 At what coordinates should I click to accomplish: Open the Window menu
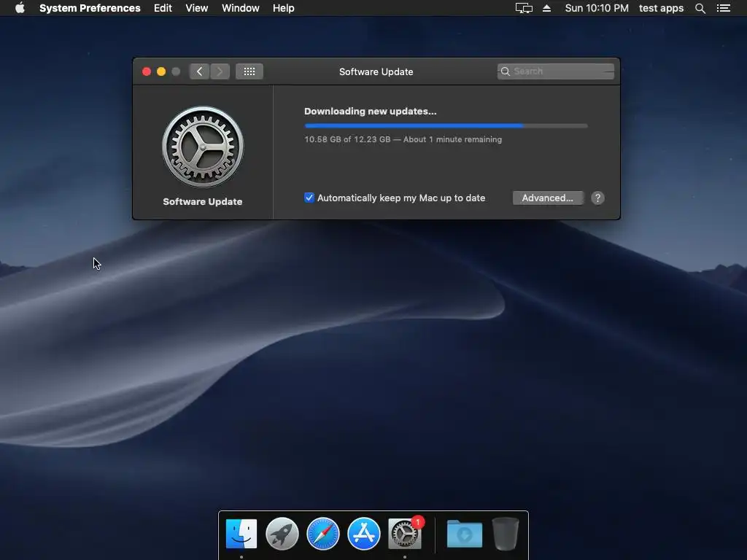240,8
